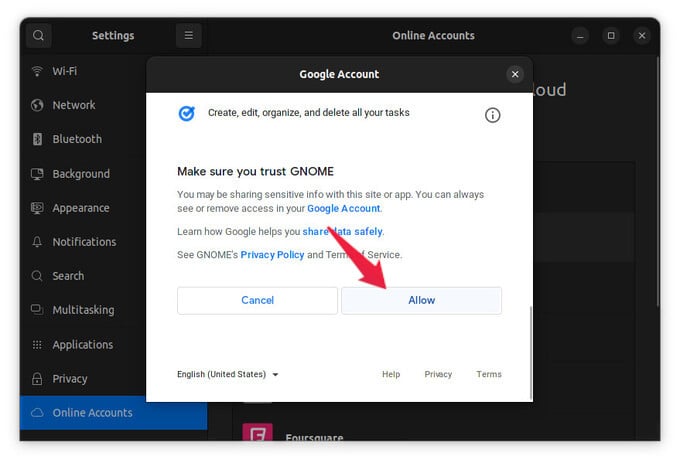Click the search icon in Settings header

coord(39,36)
